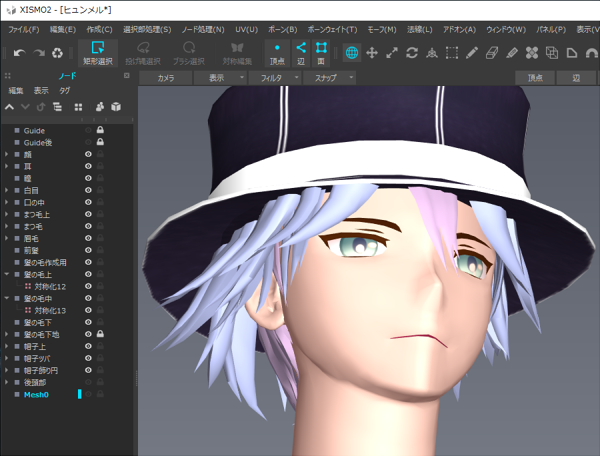The width and height of the screenshot is (600, 456).
Task: Expand the 帽子上 node
Action: coord(6,346)
